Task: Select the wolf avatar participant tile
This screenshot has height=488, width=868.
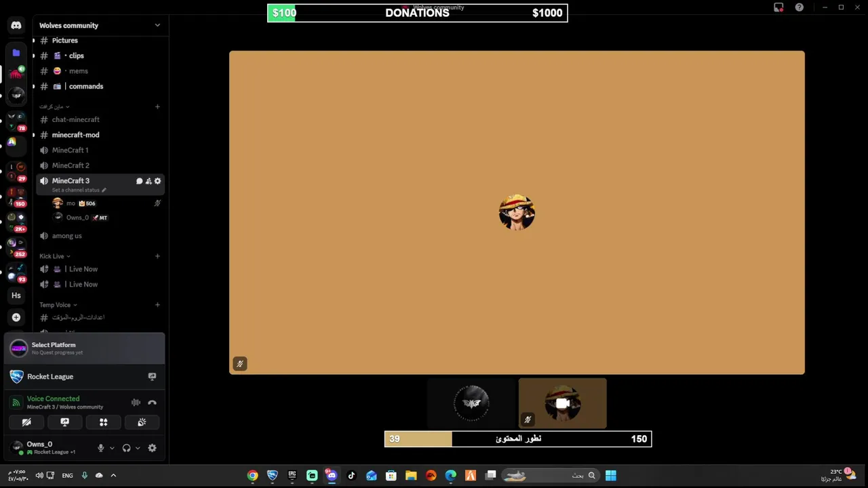Action: [x=471, y=404]
